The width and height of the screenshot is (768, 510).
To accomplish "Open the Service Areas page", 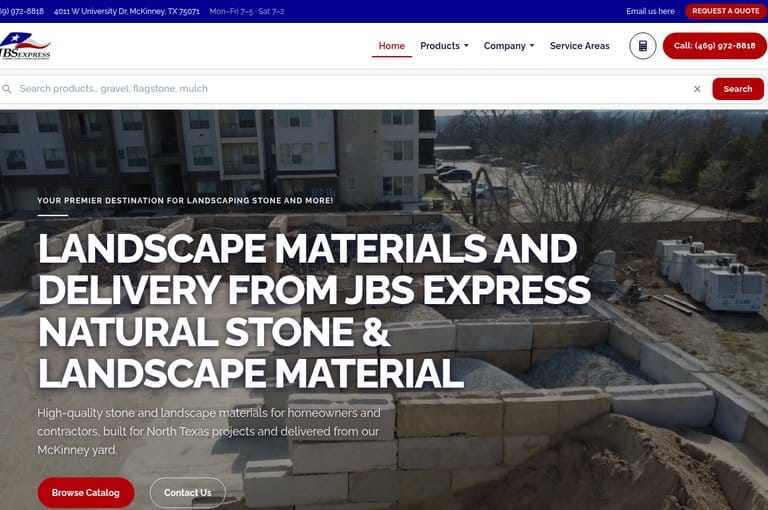I will click(579, 46).
